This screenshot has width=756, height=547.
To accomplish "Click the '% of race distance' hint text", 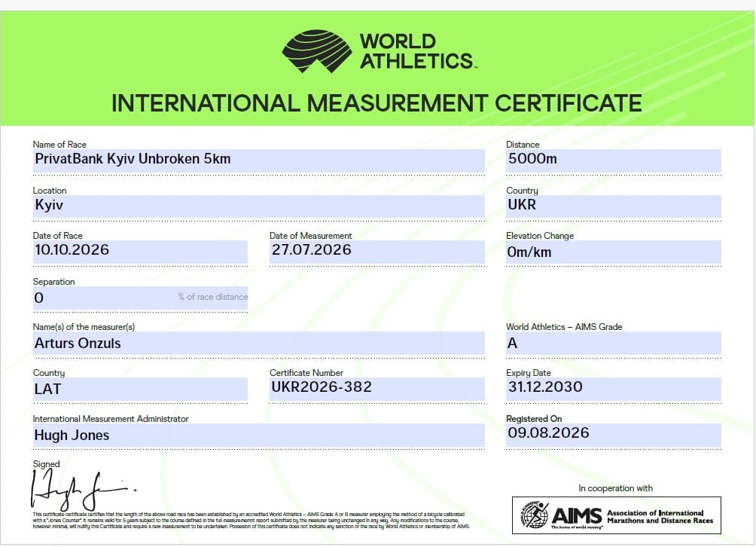I will pyautogui.click(x=213, y=297).
